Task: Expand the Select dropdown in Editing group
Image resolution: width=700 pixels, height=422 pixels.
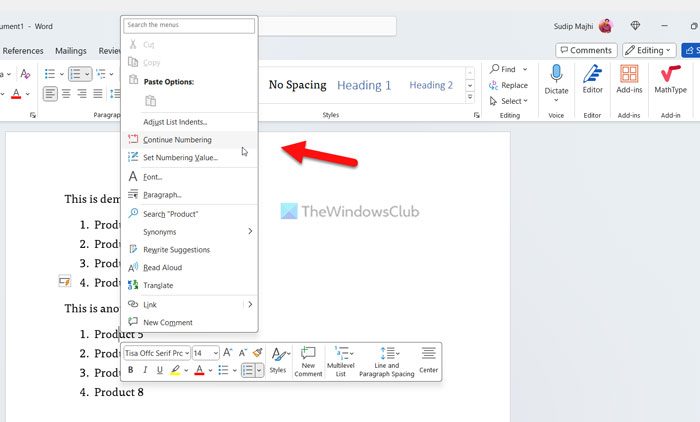Action: pos(525,101)
